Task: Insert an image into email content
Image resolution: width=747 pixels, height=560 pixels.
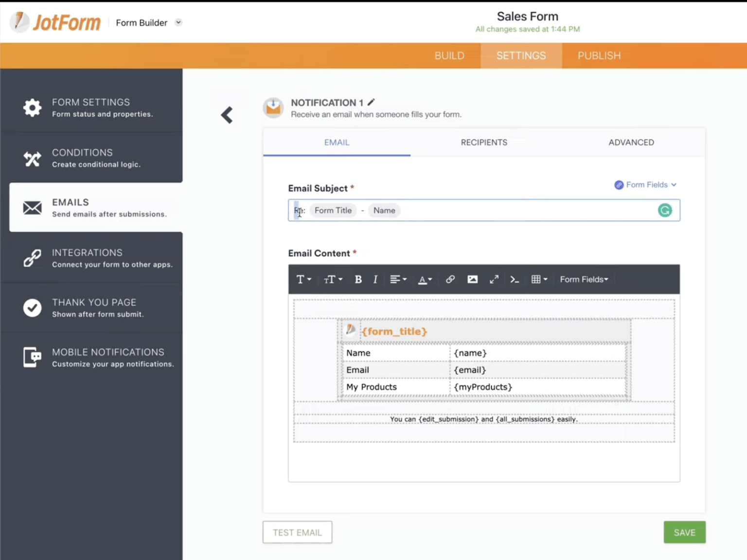Action: [x=472, y=279]
